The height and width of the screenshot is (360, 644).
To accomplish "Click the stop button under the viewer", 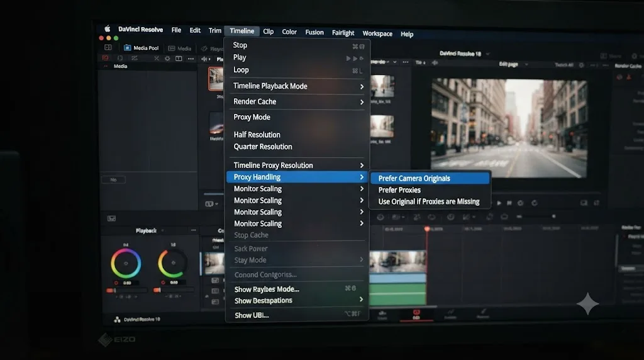I will pyautogui.click(x=509, y=203).
